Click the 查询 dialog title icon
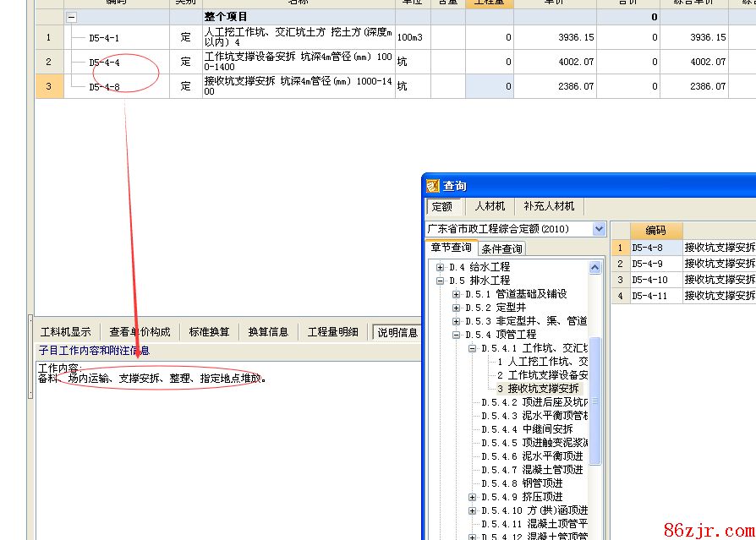This screenshot has height=540, width=756. pyautogui.click(x=433, y=186)
